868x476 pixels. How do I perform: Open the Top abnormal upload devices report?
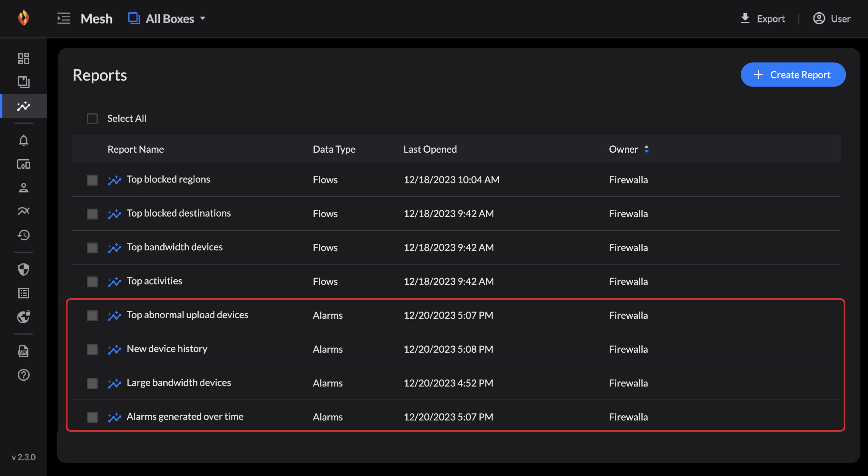187,315
